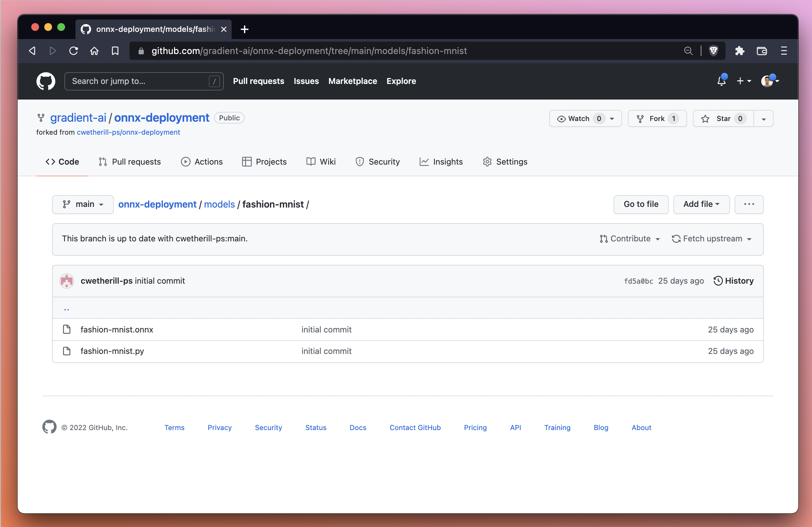
Task: Focus the Search or jump to field
Action: click(x=144, y=81)
